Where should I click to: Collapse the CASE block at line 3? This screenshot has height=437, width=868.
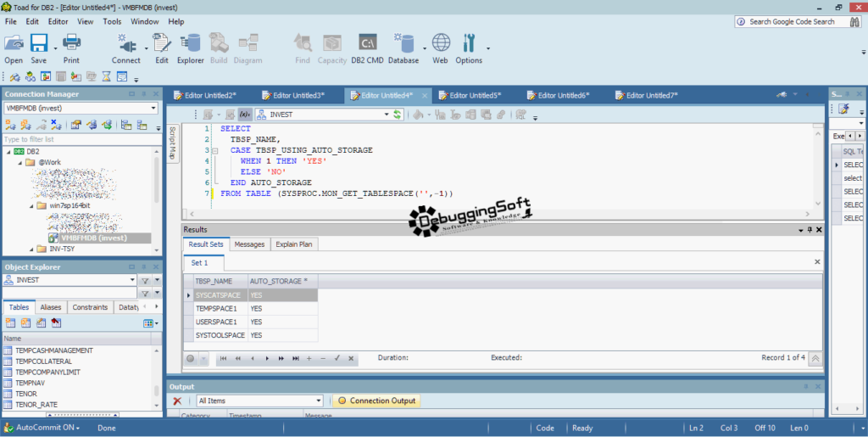pos(215,151)
